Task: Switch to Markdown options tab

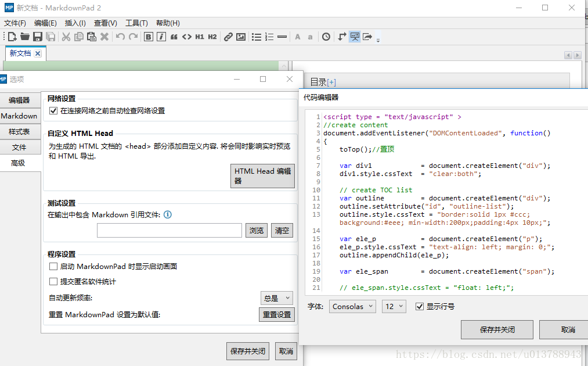Action: 20,116
